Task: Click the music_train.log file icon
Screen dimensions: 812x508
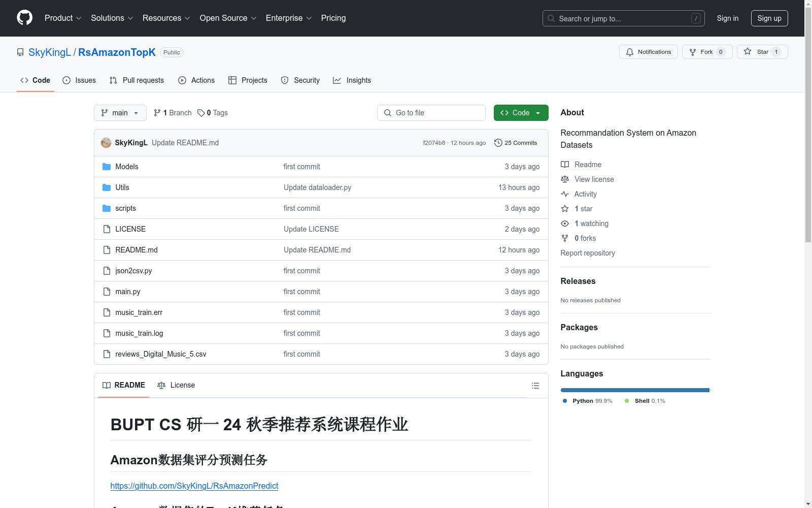Action: (107, 333)
